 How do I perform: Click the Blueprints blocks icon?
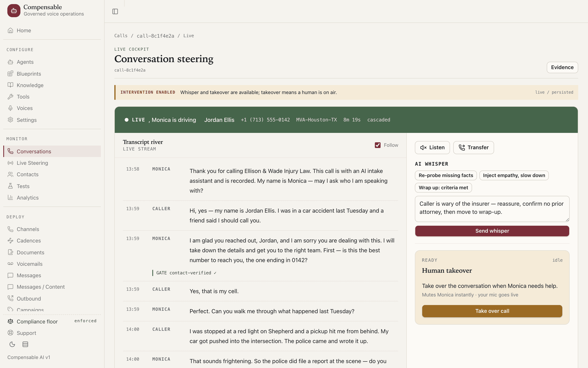pyautogui.click(x=10, y=74)
